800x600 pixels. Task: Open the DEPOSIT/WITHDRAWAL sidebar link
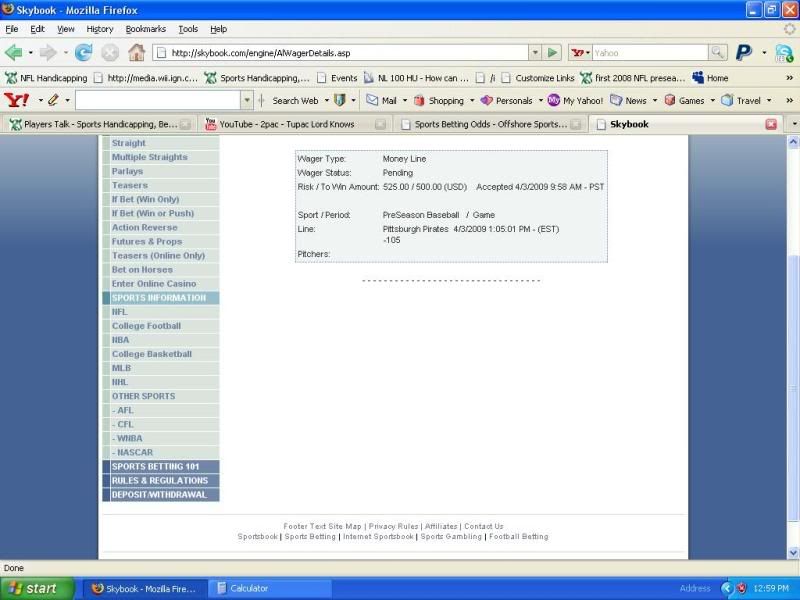[x=159, y=494]
